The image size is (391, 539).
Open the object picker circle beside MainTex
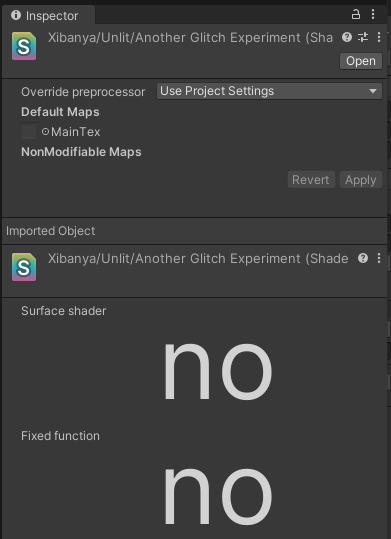tap(45, 131)
